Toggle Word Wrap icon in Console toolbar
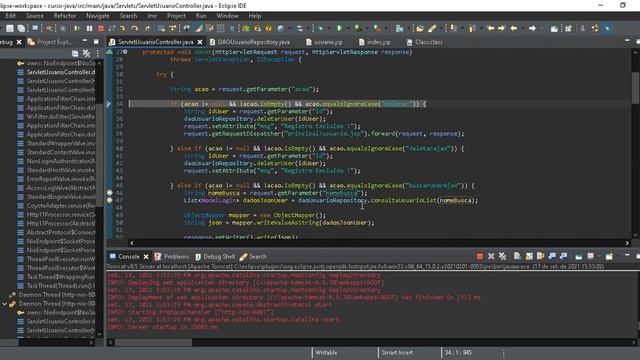This screenshot has width=640, height=360. (x=540, y=256)
